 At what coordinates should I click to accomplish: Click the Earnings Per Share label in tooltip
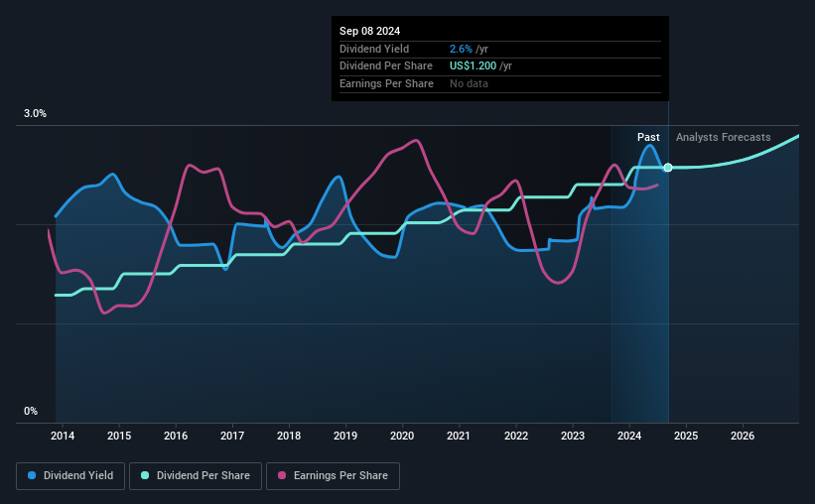click(387, 83)
